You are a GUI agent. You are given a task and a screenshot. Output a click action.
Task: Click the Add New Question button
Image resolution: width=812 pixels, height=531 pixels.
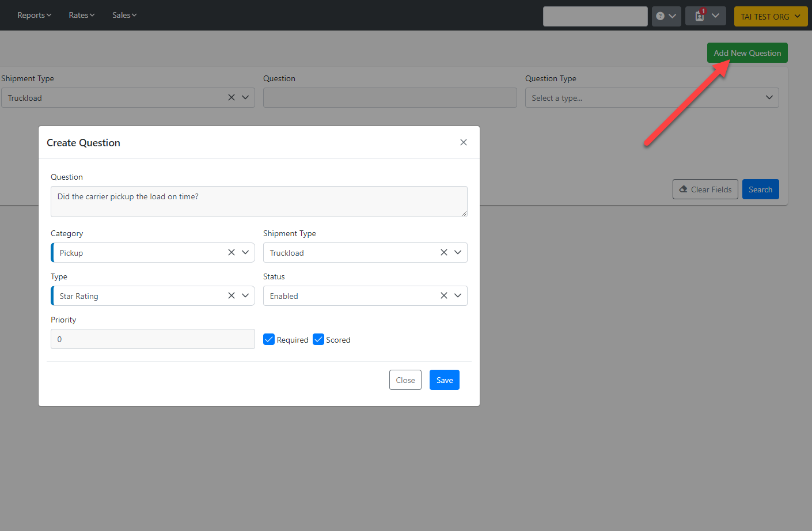coord(747,53)
